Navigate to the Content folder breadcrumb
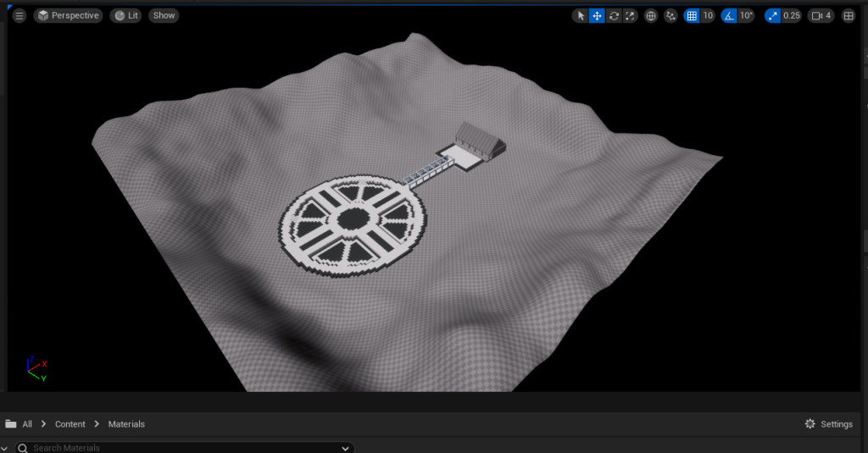 (x=70, y=424)
